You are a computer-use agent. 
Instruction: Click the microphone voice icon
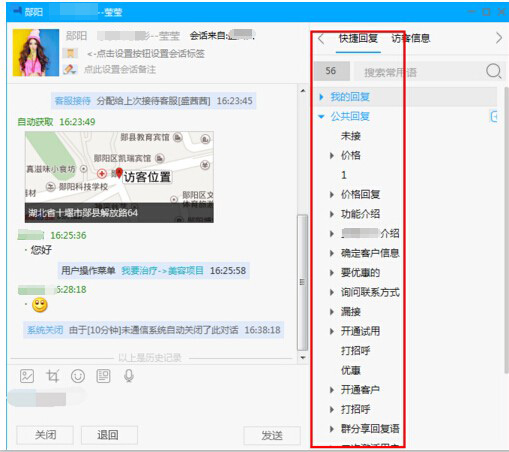tap(129, 376)
